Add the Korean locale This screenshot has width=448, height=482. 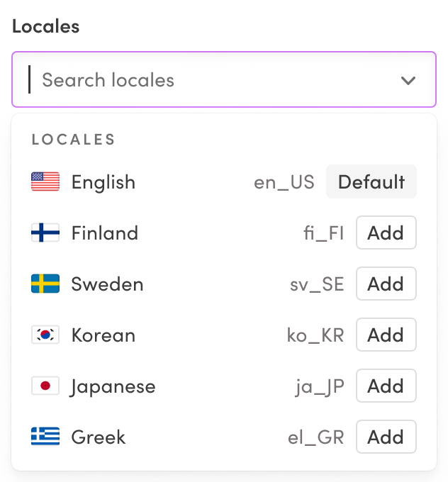tap(386, 335)
